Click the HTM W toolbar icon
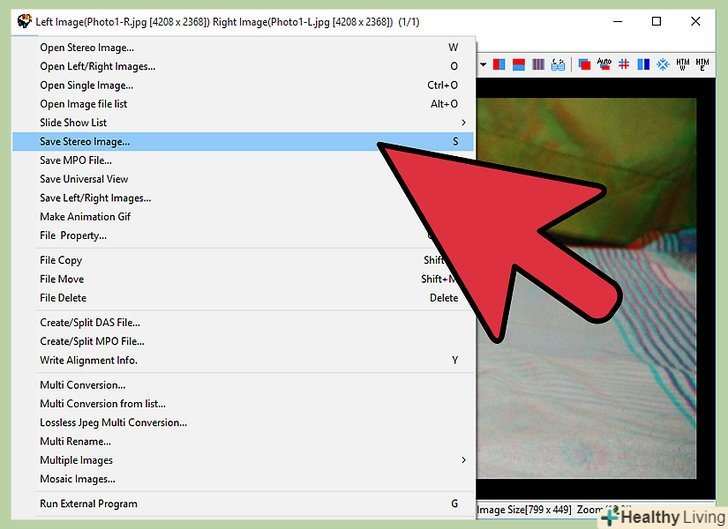This screenshot has width=728, height=529. (682, 64)
